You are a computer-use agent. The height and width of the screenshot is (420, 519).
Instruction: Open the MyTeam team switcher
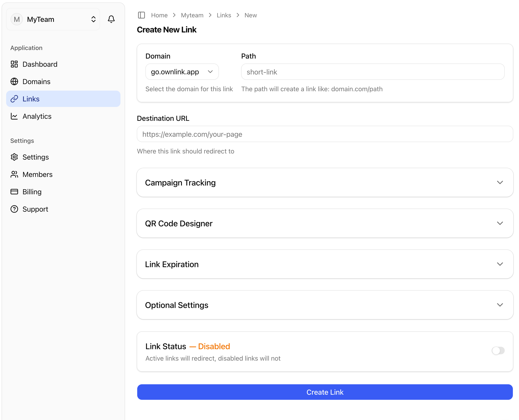pyautogui.click(x=53, y=19)
